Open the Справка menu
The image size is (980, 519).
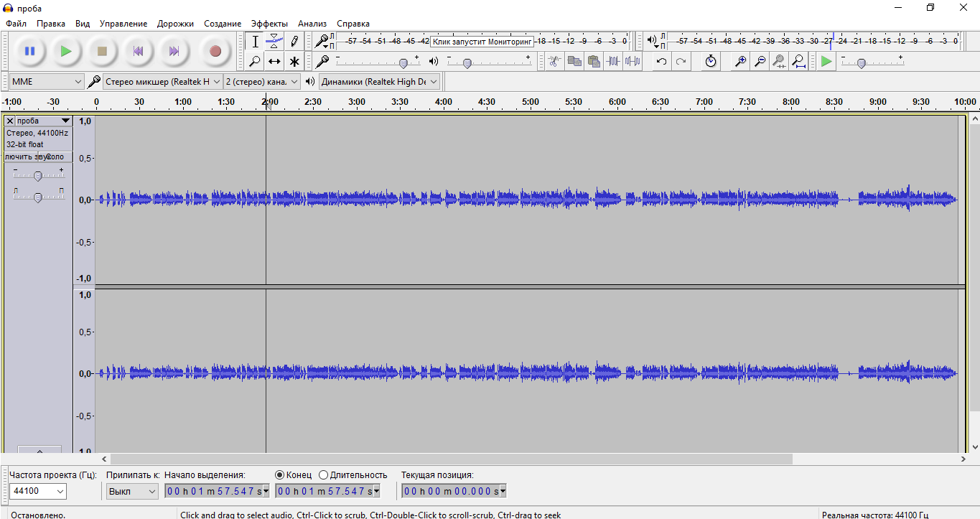pyautogui.click(x=353, y=24)
